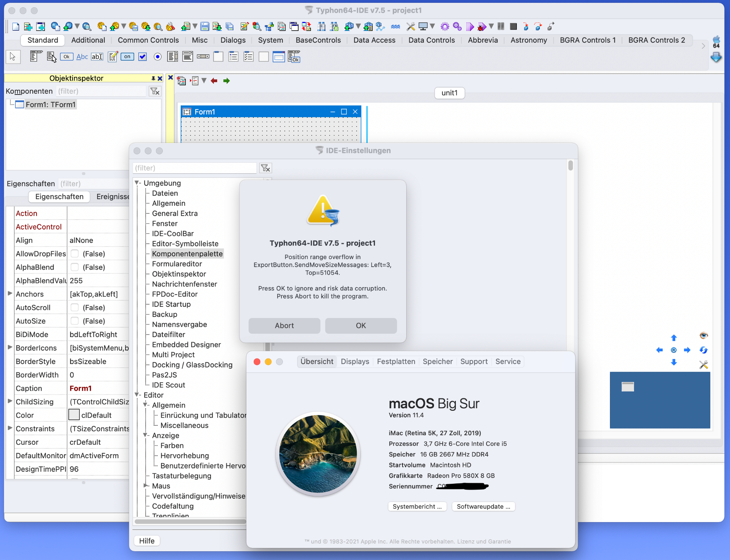Click the selection pointer tool in palette
The width and height of the screenshot is (730, 560).
pyautogui.click(x=13, y=57)
